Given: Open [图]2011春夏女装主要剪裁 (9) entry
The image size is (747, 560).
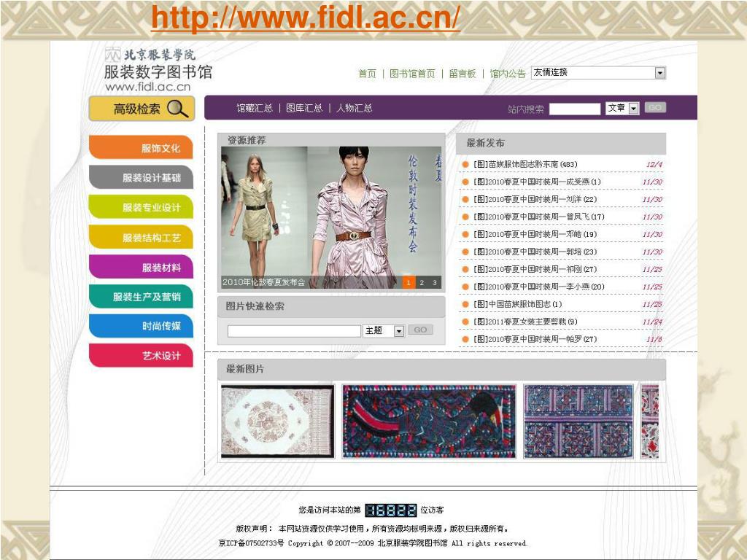Looking at the screenshot, I should [525, 322].
